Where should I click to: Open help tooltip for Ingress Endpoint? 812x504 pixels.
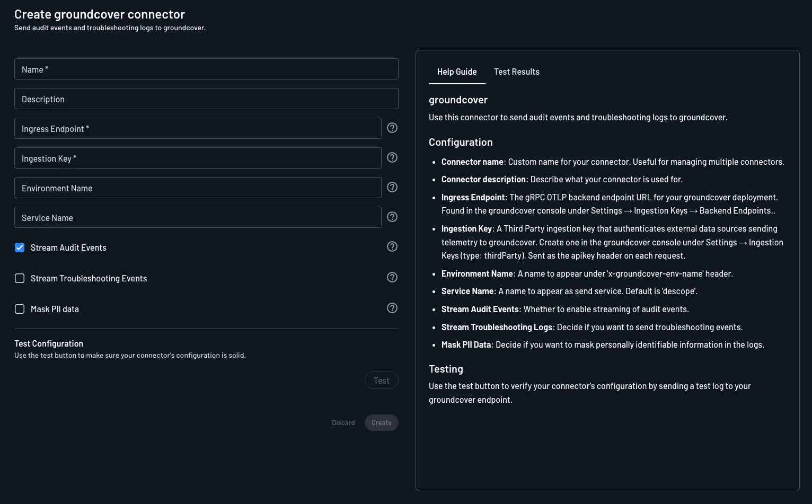(x=392, y=128)
